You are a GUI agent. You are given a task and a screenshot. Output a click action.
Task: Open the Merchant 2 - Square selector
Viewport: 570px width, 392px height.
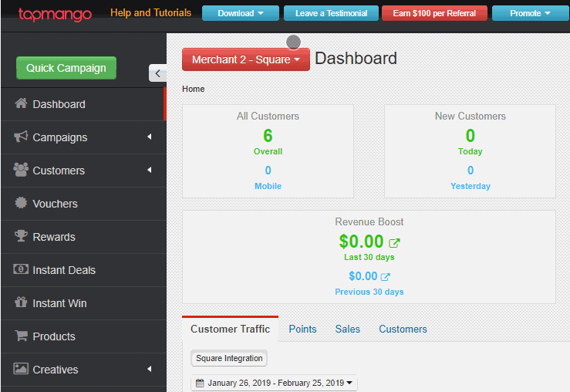click(246, 59)
